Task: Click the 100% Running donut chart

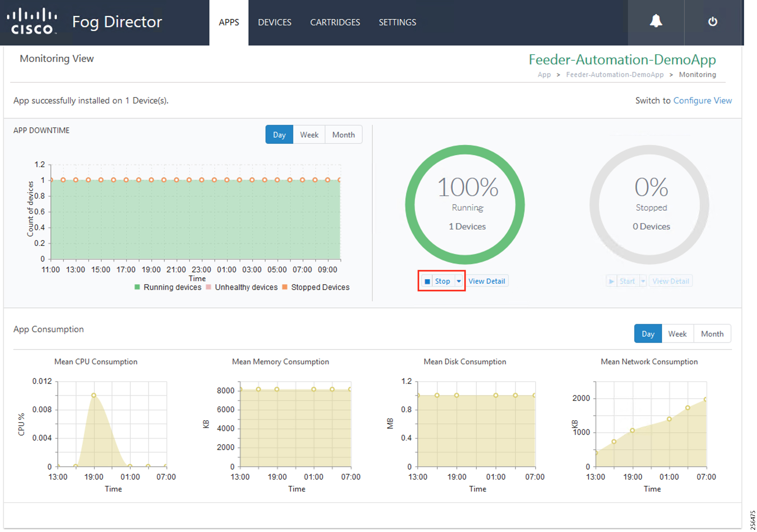Action: click(x=465, y=205)
